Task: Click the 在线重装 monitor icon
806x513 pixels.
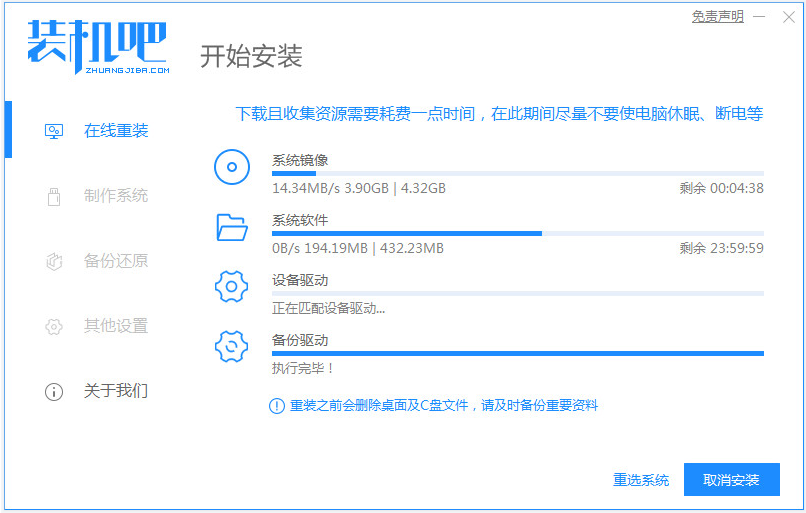Action: point(54,131)
